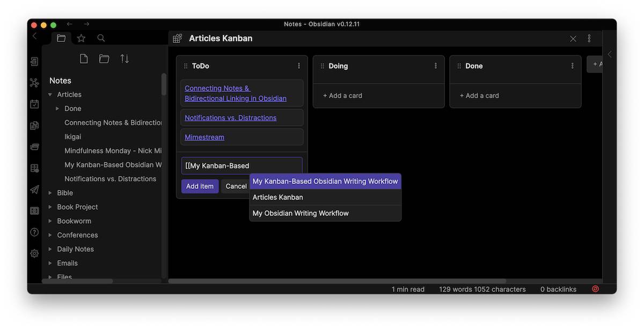This screenshot has width=644, height=330.
Task: Expand the Emails folder
Action: pos(50,263)
